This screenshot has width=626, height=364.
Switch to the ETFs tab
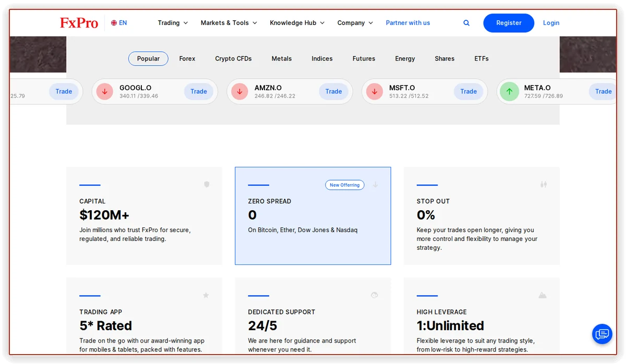pyautogui.click(x=481, y=58)
